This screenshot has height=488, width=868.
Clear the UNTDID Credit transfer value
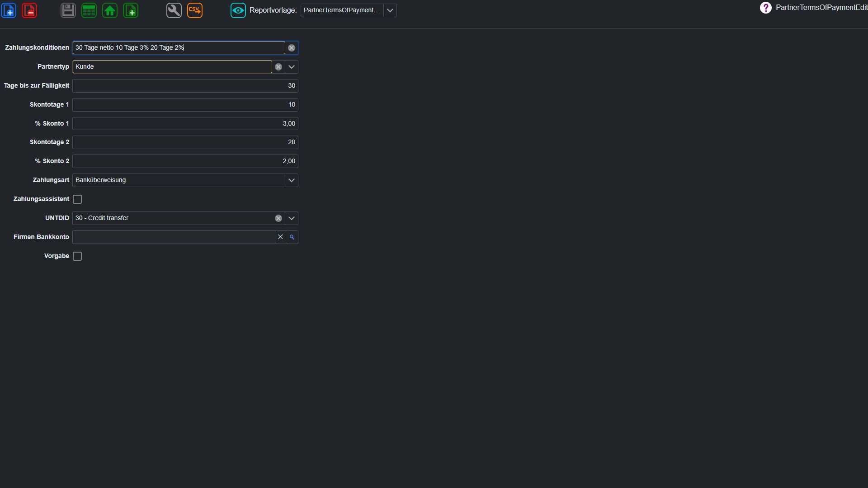tap(278, 218)
